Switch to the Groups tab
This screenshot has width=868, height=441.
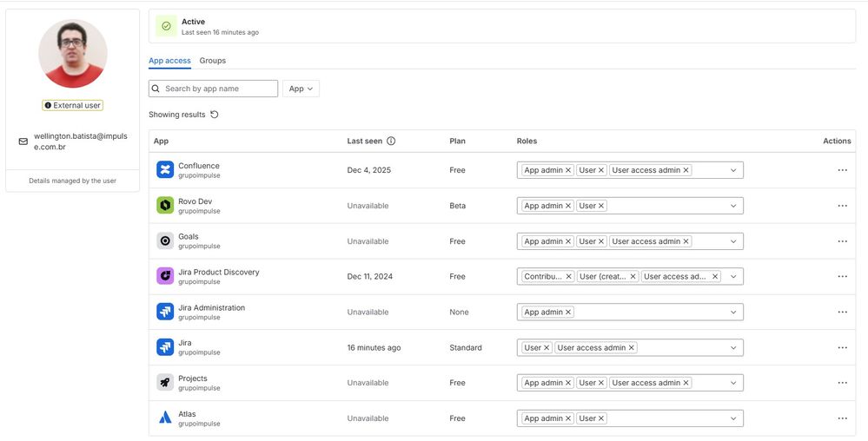(213, 61)
